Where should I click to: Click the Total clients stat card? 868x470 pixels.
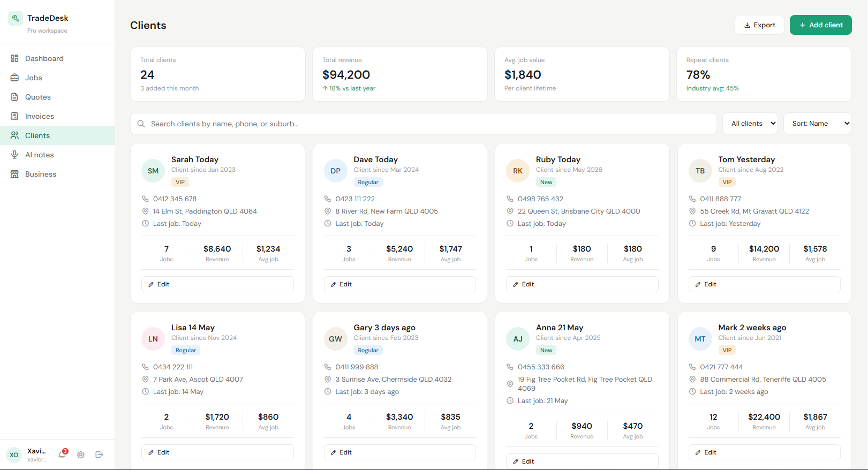(218, 74)
